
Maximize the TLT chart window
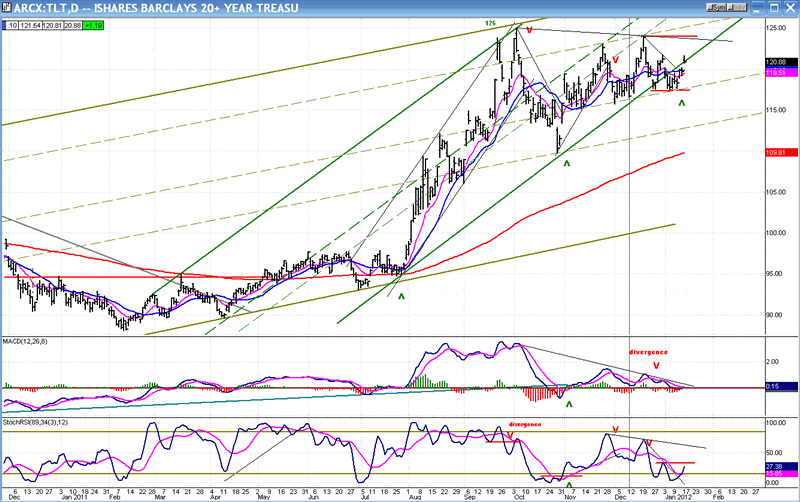[776, 7]
